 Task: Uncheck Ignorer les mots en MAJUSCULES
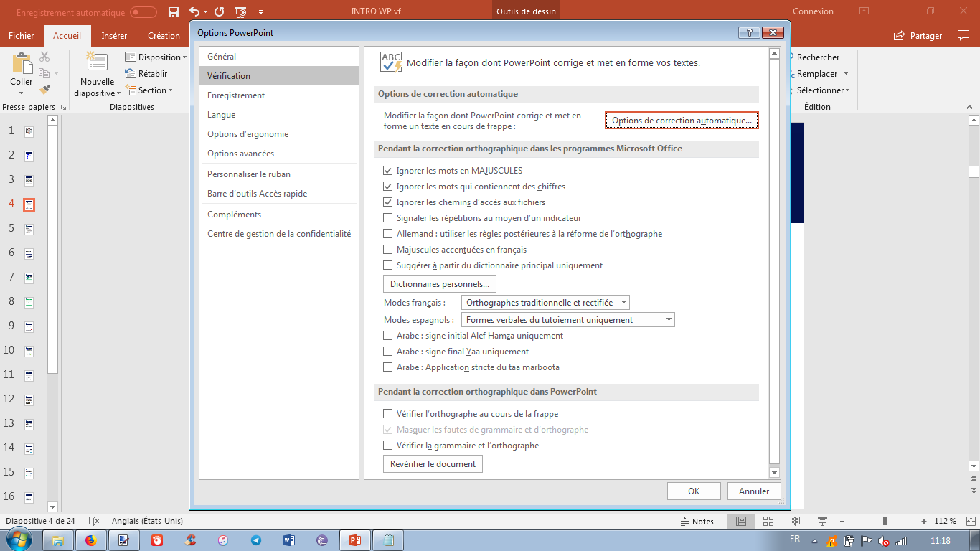tap(388, 171)
